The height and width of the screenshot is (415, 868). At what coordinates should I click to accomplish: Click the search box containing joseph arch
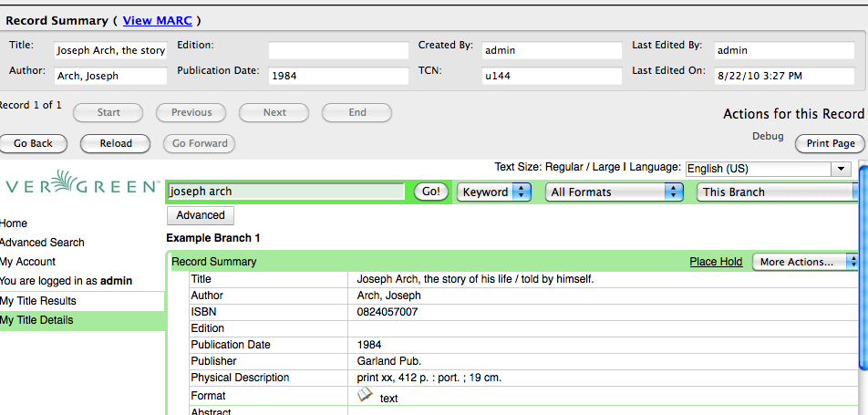285,192
